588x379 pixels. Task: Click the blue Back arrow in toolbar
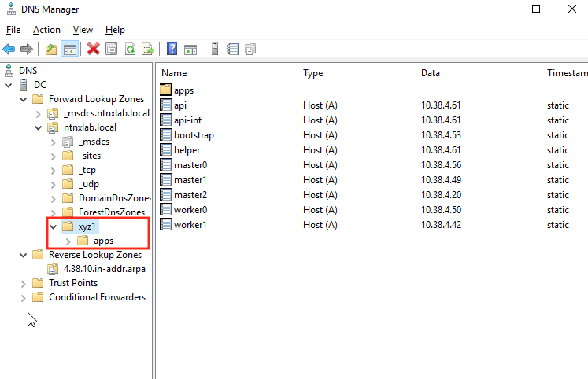(x=9, y=50)
